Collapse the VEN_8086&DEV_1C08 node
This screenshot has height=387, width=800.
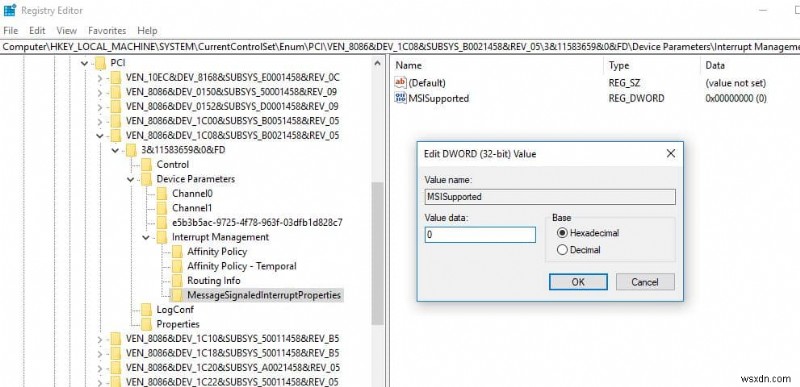click(100, 136)
